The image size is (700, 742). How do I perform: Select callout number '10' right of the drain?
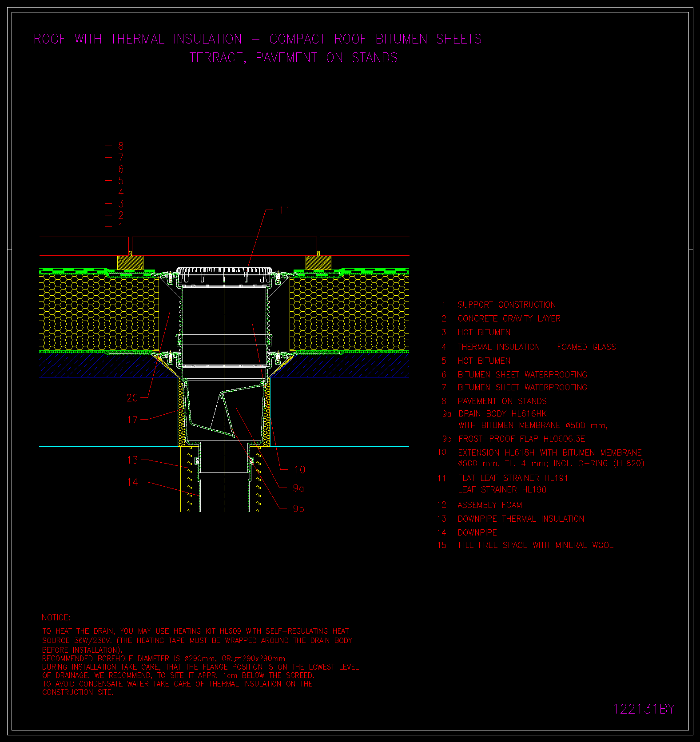pyautogui.click(x=300, y=470)
